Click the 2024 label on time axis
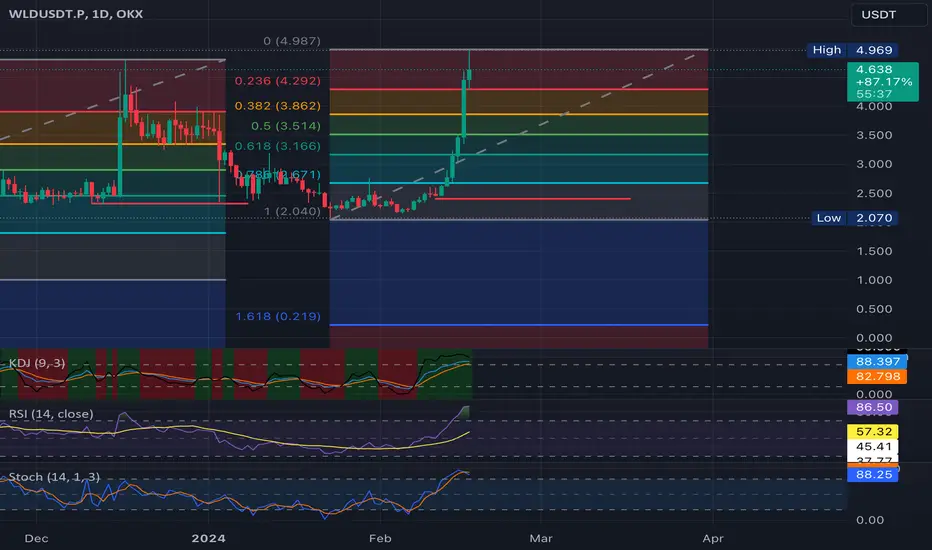This screenshot has width=932, height=550. pos(209,539)
